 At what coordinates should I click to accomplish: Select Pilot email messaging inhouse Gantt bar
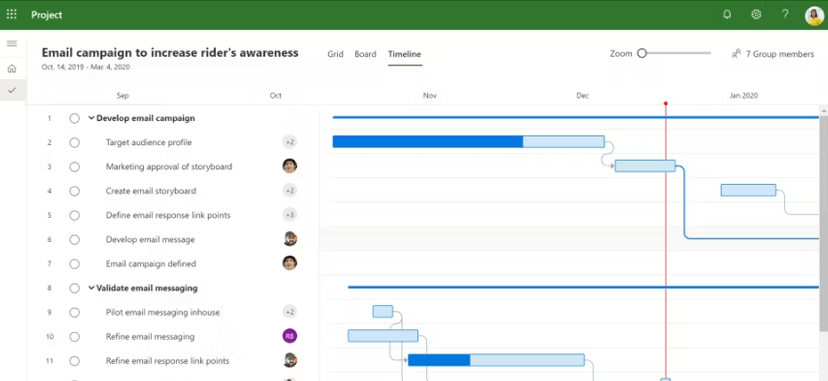tap(383, 311)
